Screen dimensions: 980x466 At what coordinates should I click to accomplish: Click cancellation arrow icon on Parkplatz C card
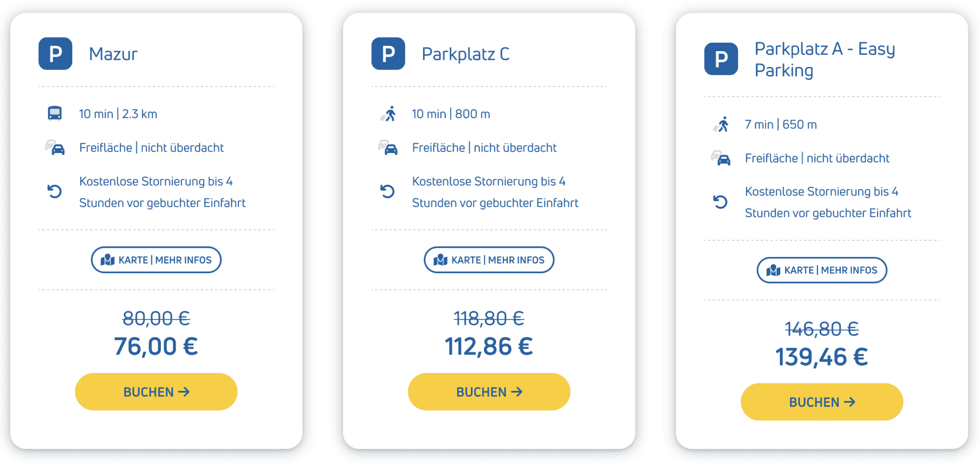388,192
